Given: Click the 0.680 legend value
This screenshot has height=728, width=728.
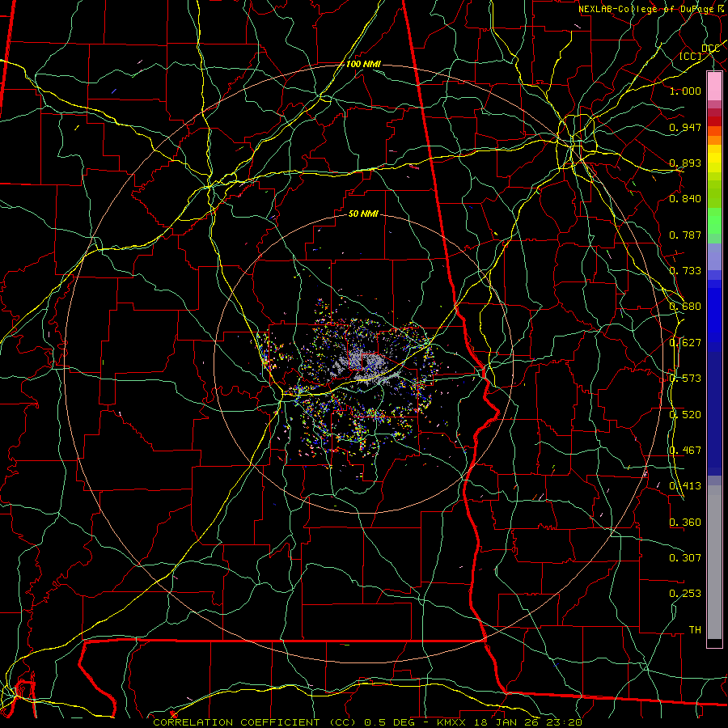Looking at the screenshot, I should [685, 307].
